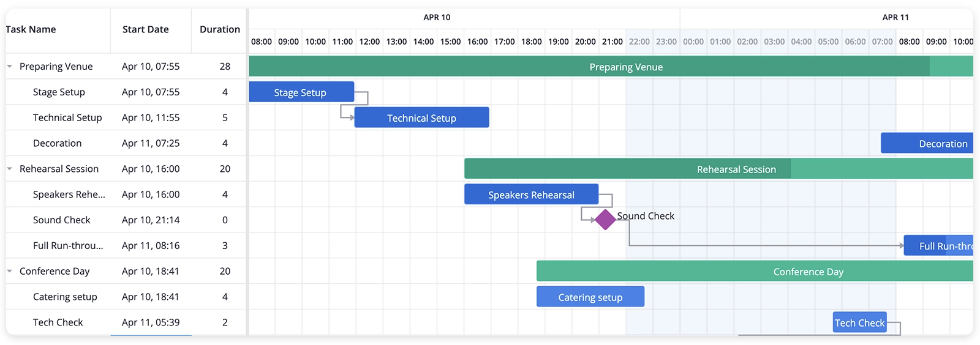980x345 pixels.
Task: Select the Speakers Rehe... task name
Action: point(69,195)
